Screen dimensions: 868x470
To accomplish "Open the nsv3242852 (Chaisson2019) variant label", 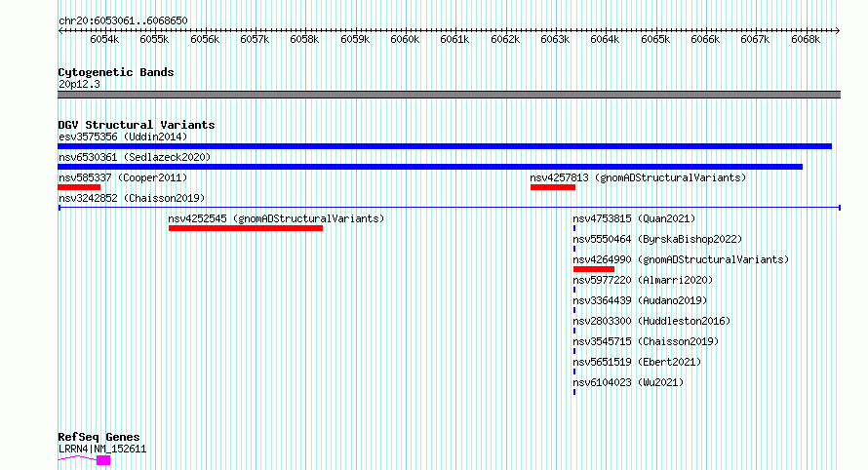I will (x=132, y=198).
